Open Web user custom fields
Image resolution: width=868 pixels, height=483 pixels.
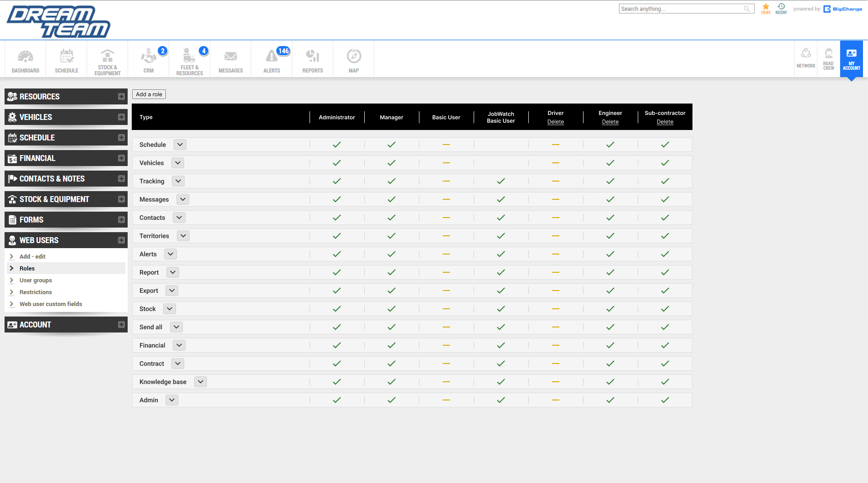tap(51, 304)
